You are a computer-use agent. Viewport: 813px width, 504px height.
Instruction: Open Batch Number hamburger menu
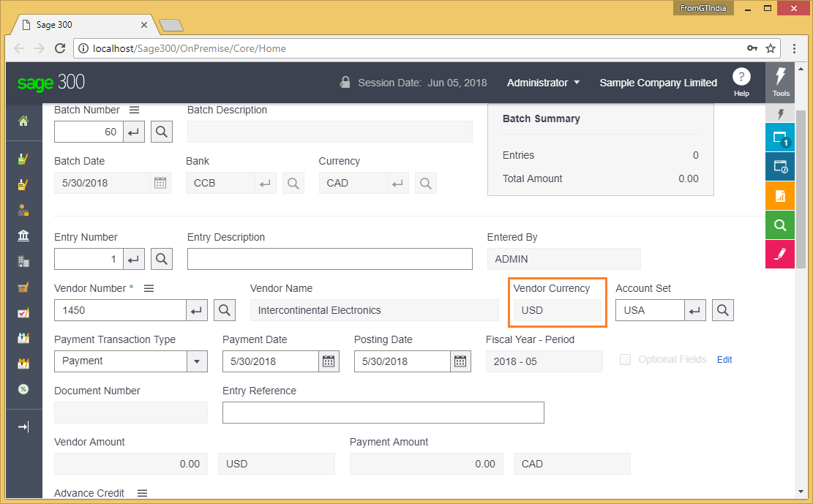pyautogui.click(x=135, y=110)
